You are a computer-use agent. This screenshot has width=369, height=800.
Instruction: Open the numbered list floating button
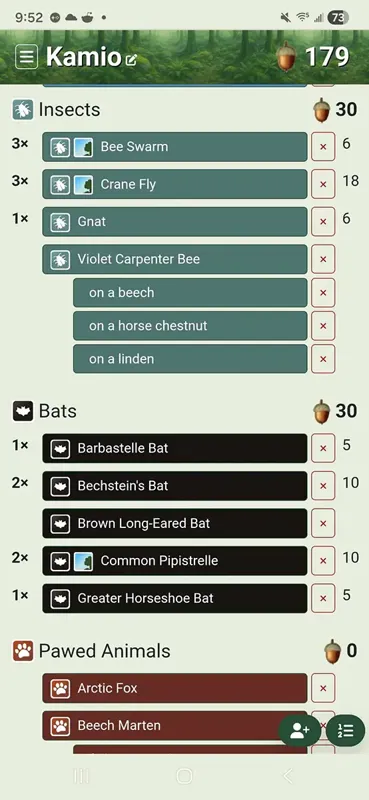click(x=346, y=731)
